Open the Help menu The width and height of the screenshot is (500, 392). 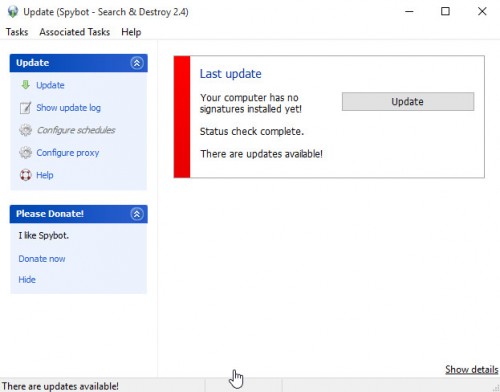tap(131, 32)
